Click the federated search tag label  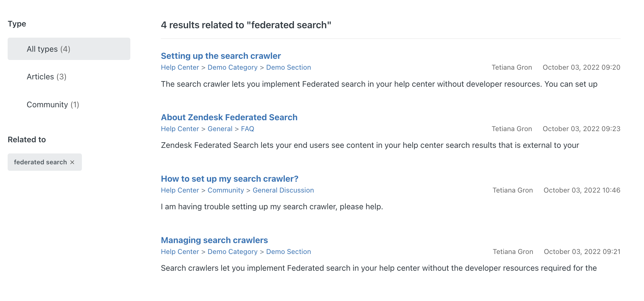pyautogui.click(x=40, y=162)
